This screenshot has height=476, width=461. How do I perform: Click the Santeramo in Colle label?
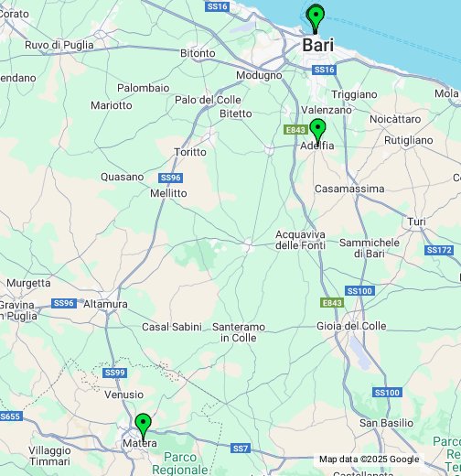pos(239,332)
